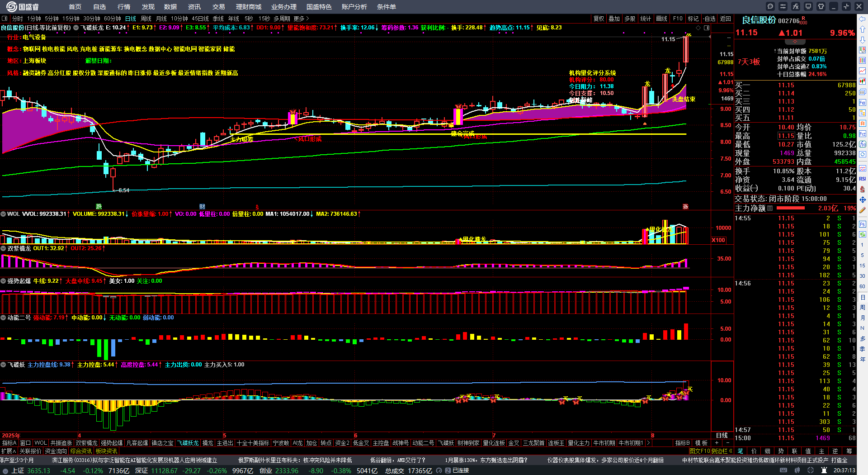
Task: Click the minus zoom-out chart button
Action: (x=727, y=443)
